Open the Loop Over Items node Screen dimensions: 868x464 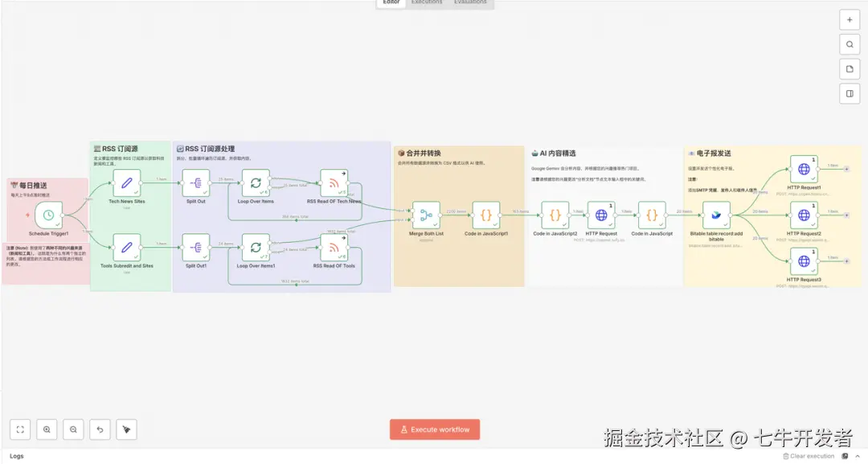[256, 183]
